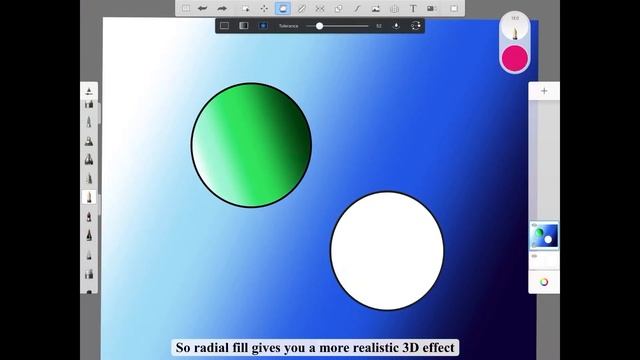Add a new layer with plus button

[x=544, y=91]
